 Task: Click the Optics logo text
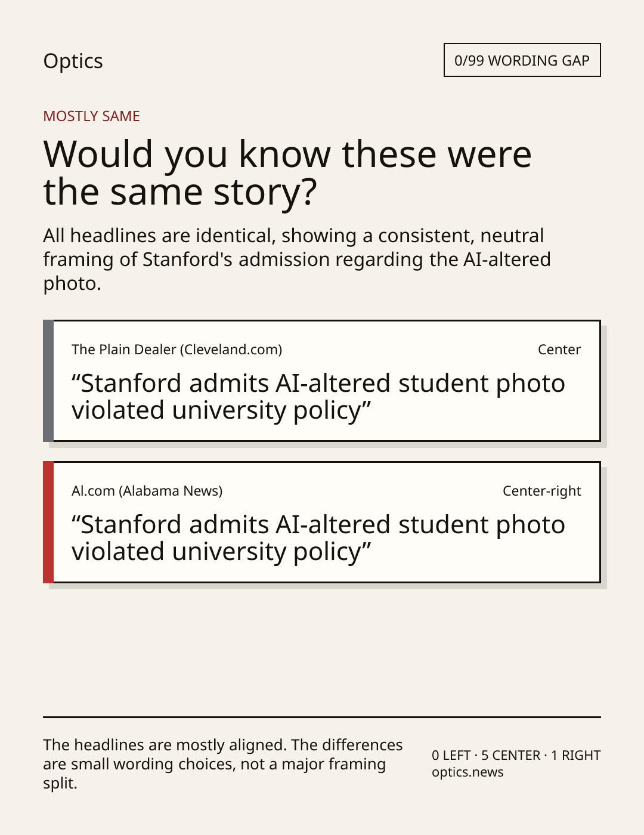click(x=73, y=61)
